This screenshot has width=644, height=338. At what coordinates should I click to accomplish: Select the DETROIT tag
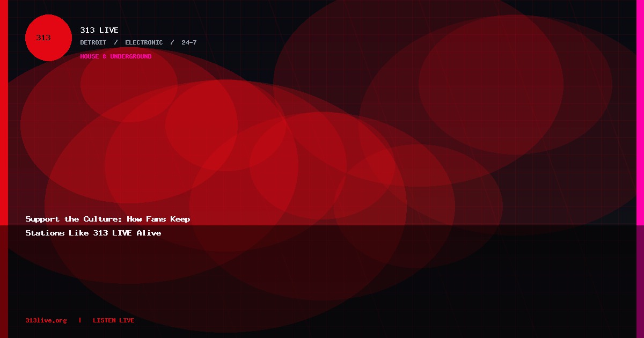point(93,42)
